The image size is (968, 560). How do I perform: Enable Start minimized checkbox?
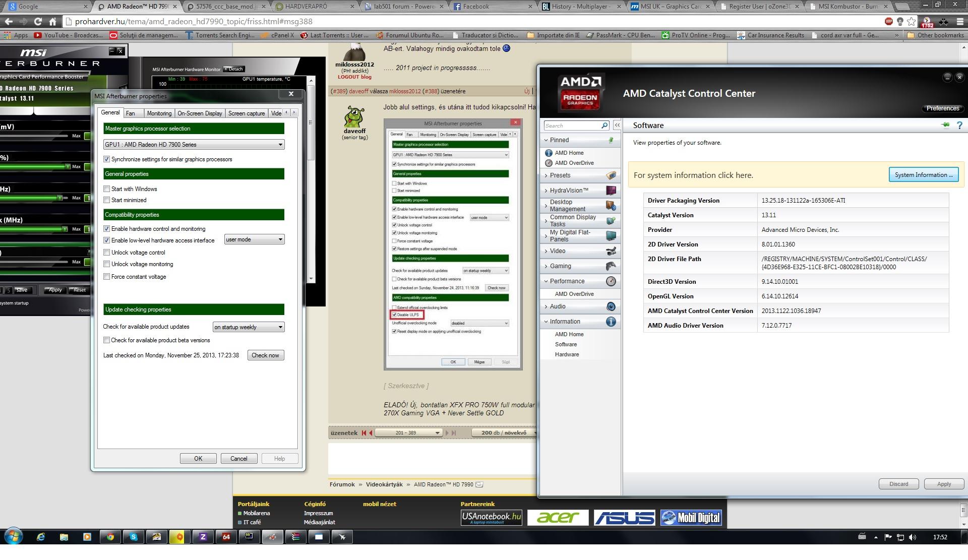click(x=106, y=200)
